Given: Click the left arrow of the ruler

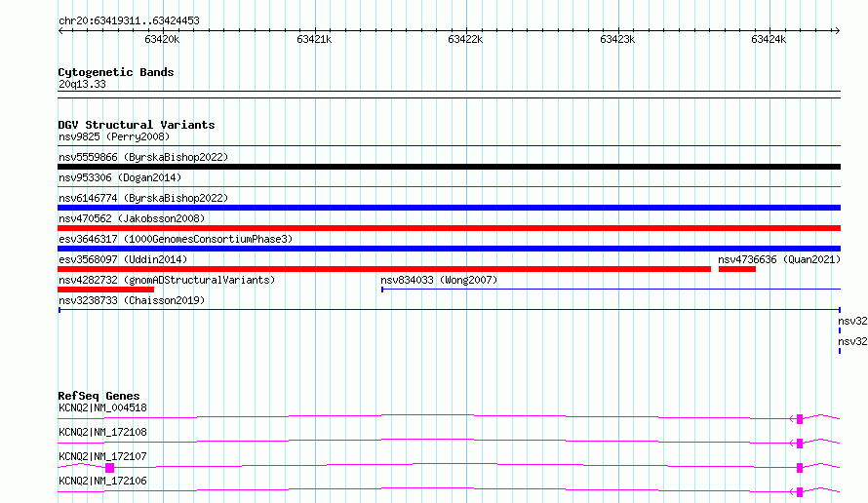Looking at the screenshot, I should 60,30.
